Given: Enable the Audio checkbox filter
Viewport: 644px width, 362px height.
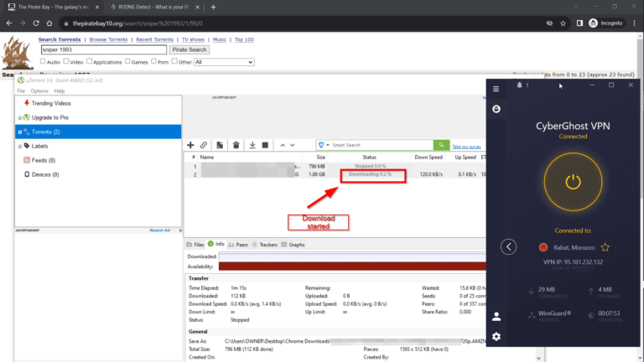Looking at the screenshot, I should click(44, 61).
